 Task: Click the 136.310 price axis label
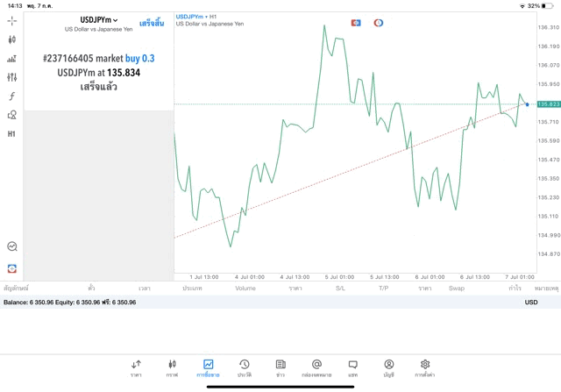click(549, 27)
